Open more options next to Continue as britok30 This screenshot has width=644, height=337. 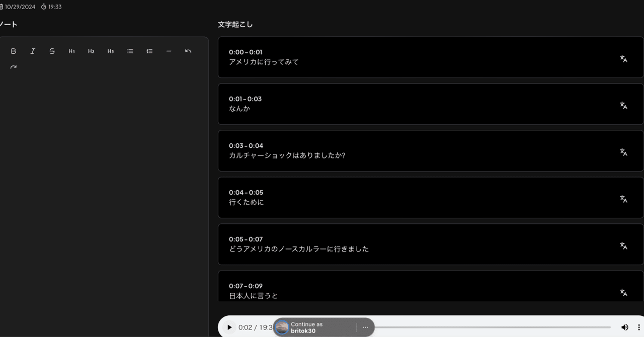click(x=365, y=327)
